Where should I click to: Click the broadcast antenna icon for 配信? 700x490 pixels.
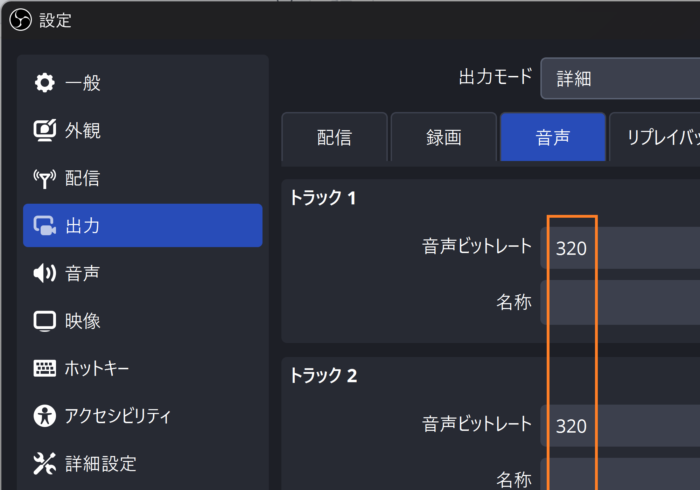45,179
